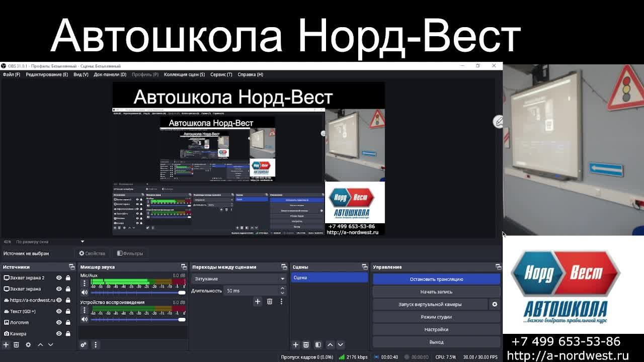The height and width of the screenshot is (362, 644).
Task: Open the Сервис (T) menu
Action: (x=221, y=74)
